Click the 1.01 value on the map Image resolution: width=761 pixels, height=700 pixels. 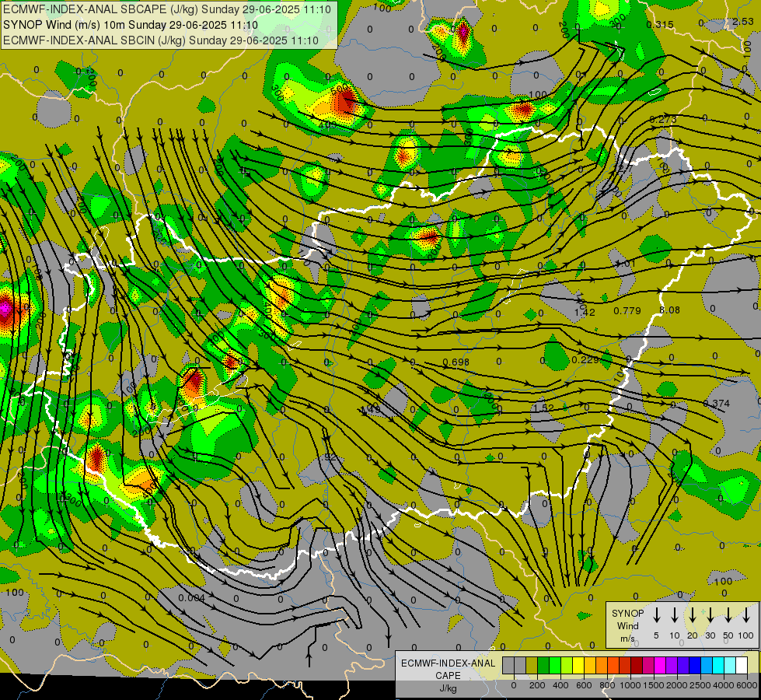(x=625, y=264)
